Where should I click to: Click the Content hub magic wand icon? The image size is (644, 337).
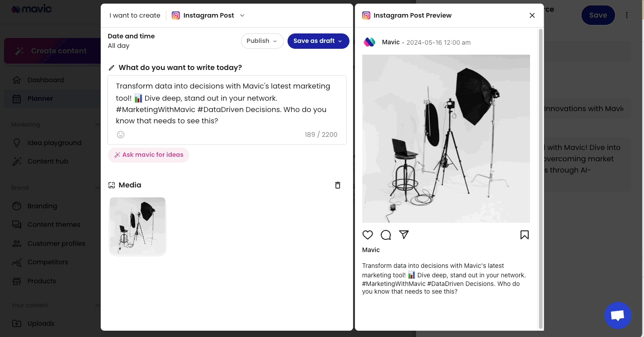17,161
